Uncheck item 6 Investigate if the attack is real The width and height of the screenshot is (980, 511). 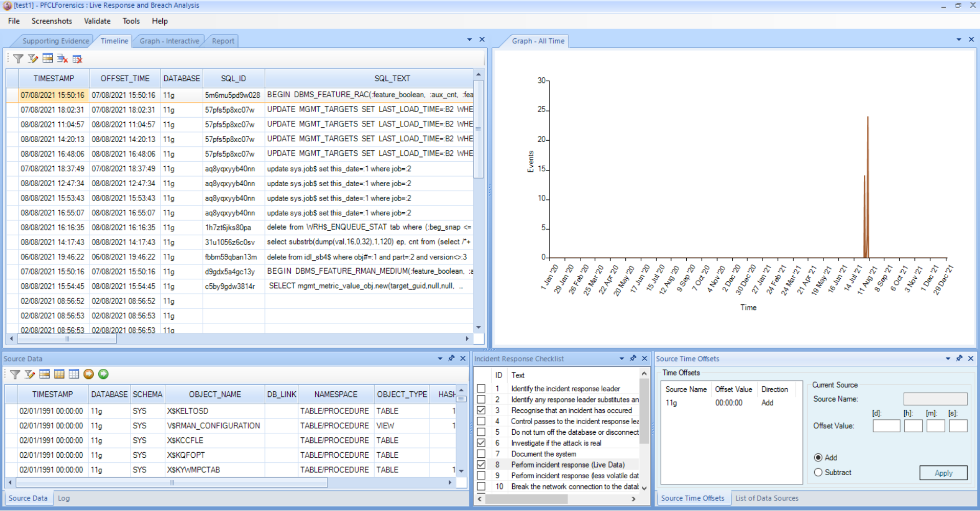tap(481, 443)
